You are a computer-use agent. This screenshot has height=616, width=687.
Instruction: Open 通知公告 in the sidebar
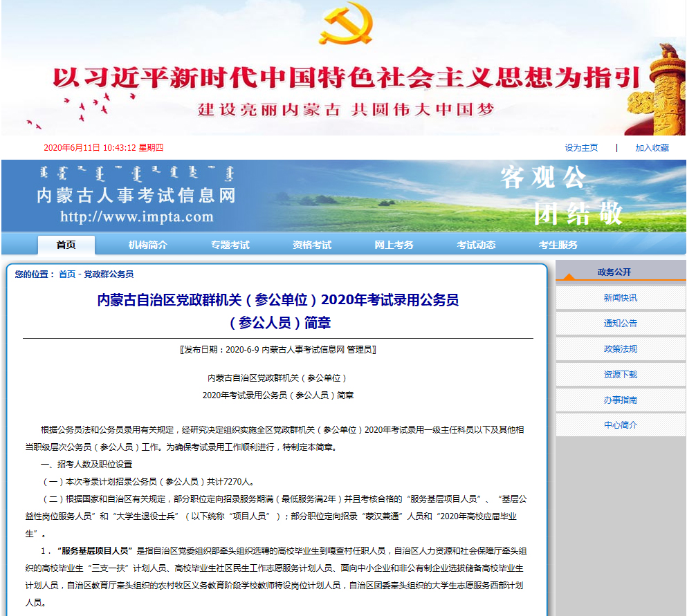point(620,324)
